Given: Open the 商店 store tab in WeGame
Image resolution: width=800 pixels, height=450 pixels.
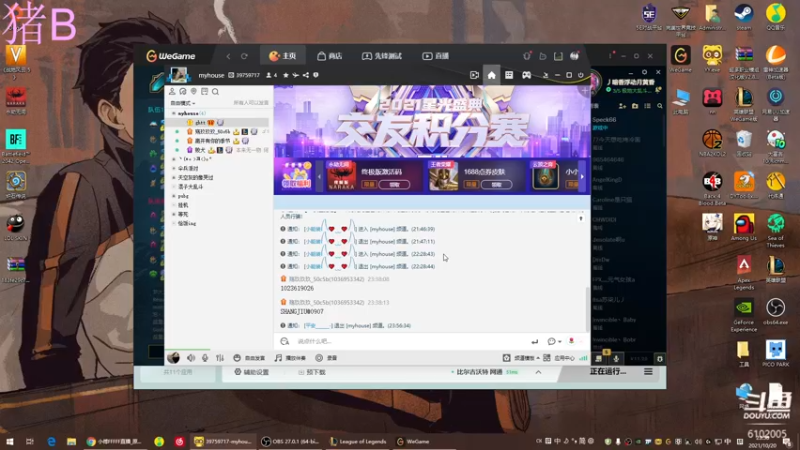Looking at the screenshot, I should [x=330, y=56].
